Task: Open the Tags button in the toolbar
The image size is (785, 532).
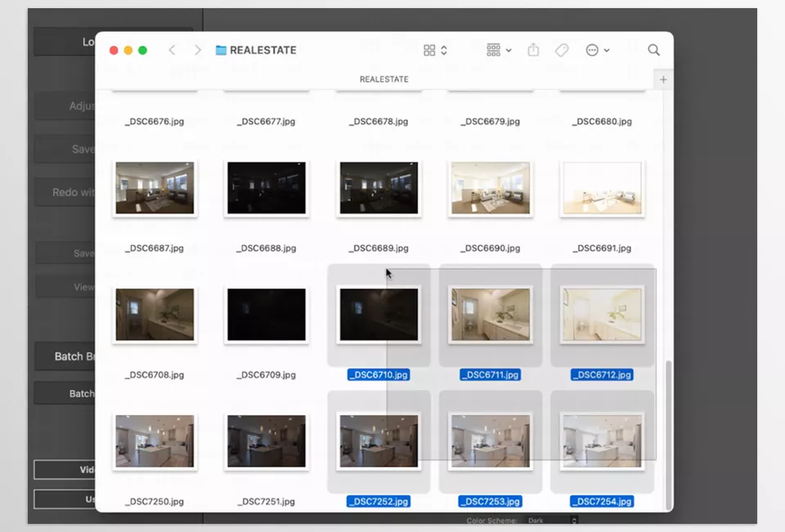Action: tap(562, 50)
